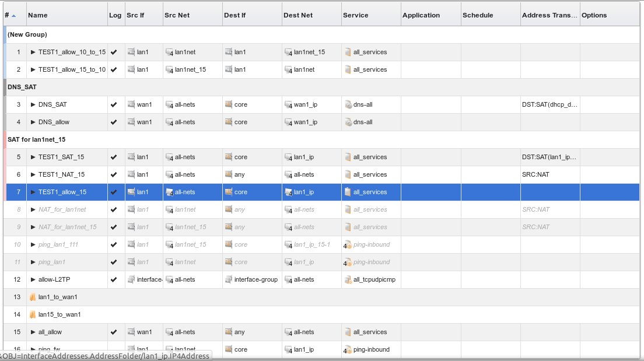This screenshot has height=361, width=644.
Task: Click the all-nets network icon in all_allow row
Action: coord(169,332)
